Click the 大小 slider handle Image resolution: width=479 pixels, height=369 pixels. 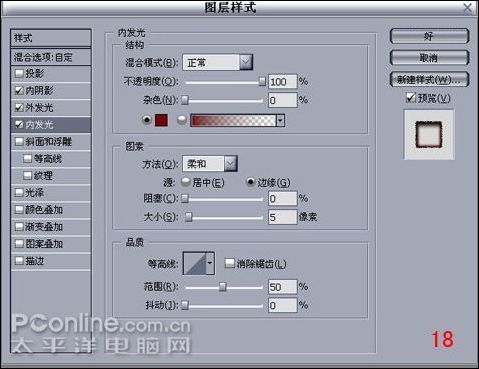[189, 217]
